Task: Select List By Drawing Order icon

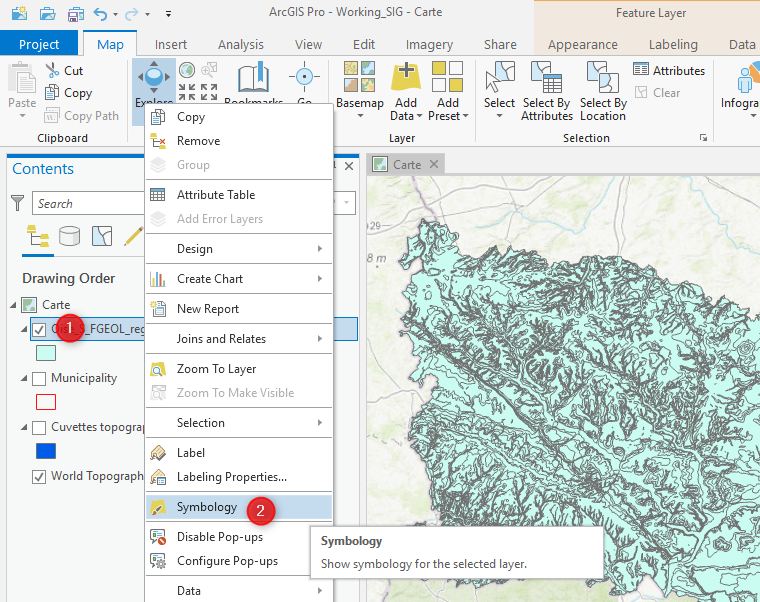Action: pyautogui.click(x=38, y=237)
